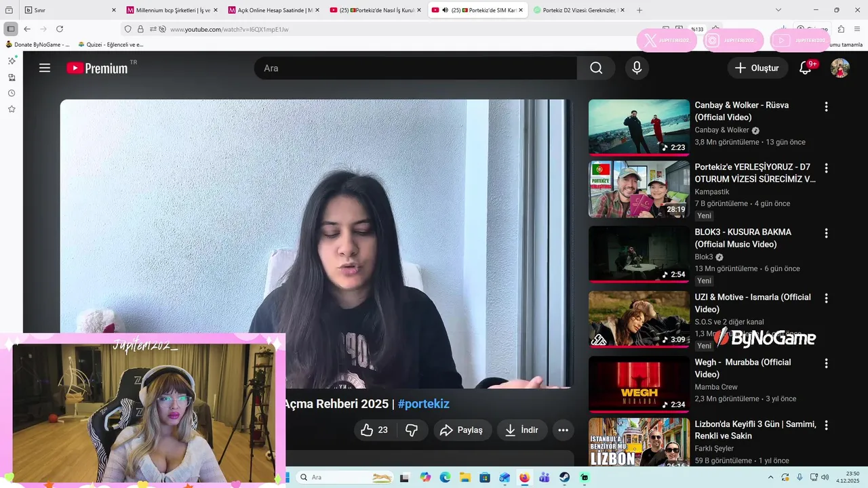The height and width of the screenshot is (488, 868).
Task: Open File Explorer from the taskbar
Action: [x=465, y=477]
